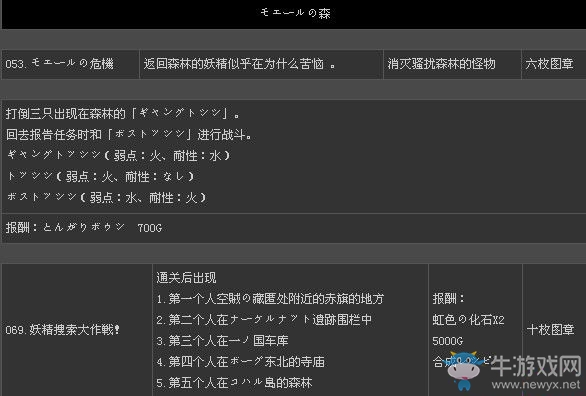The height and width of the screenshot is (396, 586).
Task: Click the line starting 回去报告任务时和
Action: [x=129, y=134]
